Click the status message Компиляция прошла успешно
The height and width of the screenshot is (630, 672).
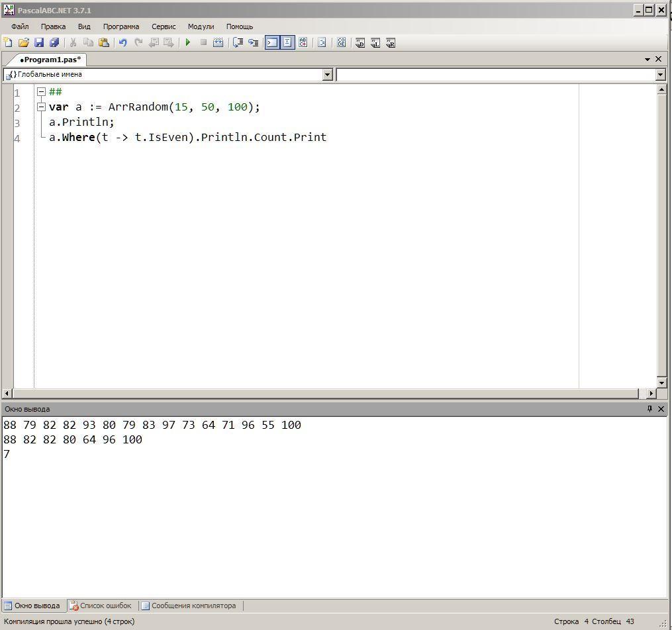(69, 621)
